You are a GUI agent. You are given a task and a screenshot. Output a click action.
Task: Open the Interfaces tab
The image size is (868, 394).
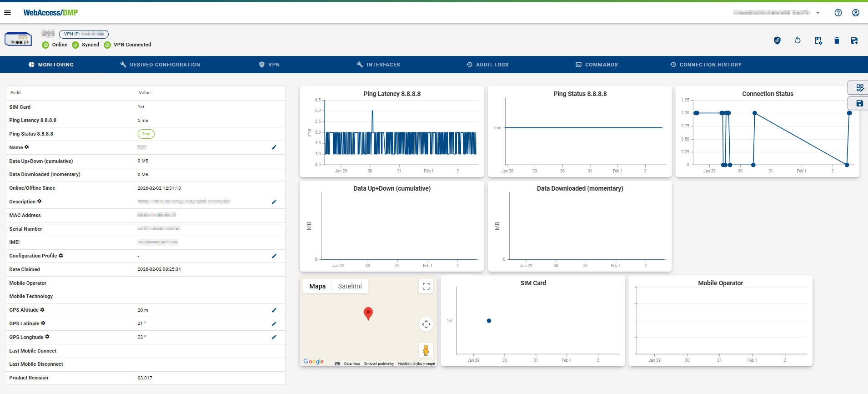click(x=378, y=65)
